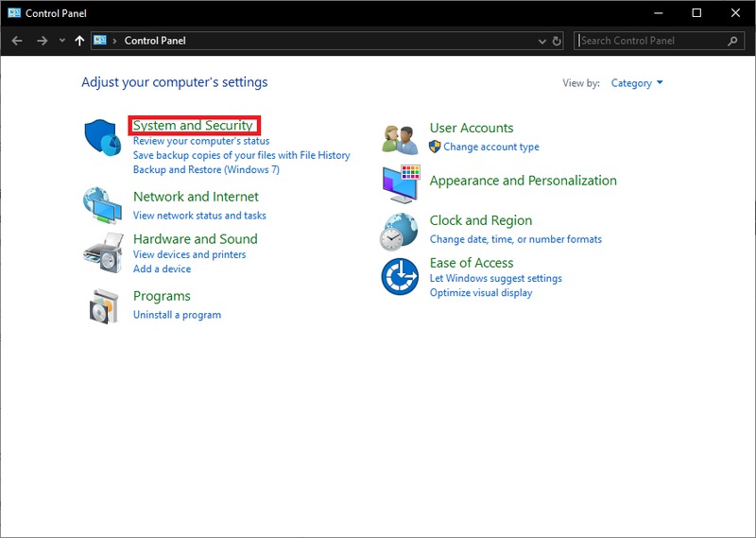The height and width of the screenshot is (538, 756).
Task: Refresh the Control Panel address bar
Action: pos(557,41)
